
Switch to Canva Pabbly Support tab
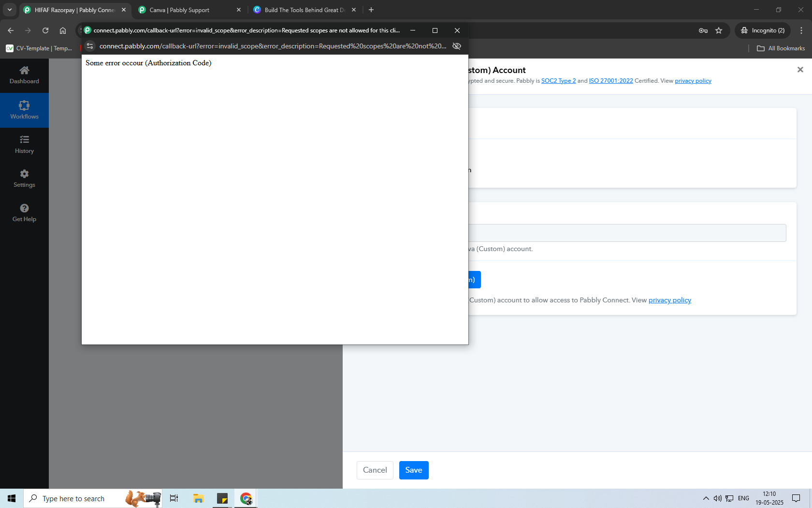(x=189, y=10)
